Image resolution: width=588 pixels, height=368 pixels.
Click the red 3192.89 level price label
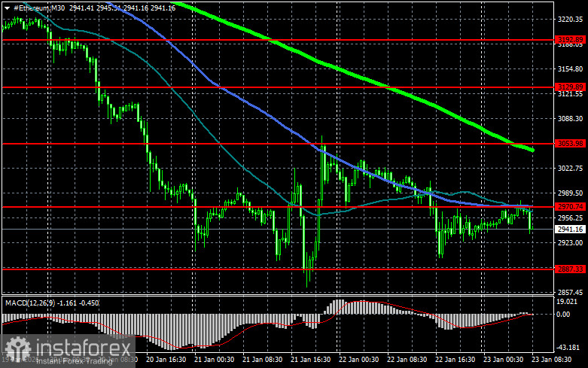571,39
